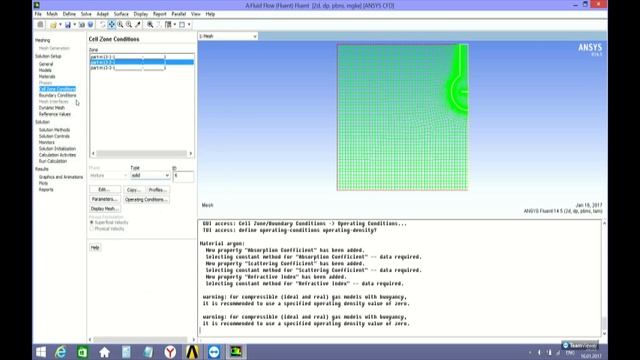The height and width of the screenshot is (360, 640).
Task: Open the View menu
Action: tap(196, 14)
